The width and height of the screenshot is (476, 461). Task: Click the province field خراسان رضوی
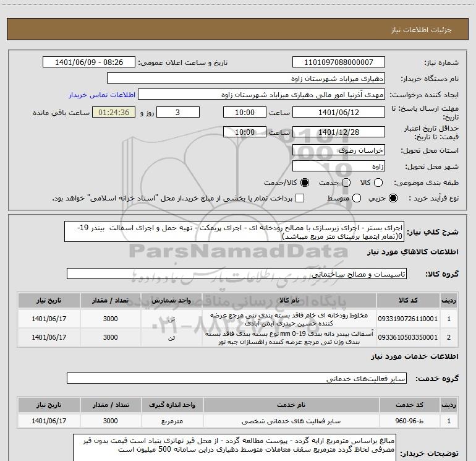[339, 150]
